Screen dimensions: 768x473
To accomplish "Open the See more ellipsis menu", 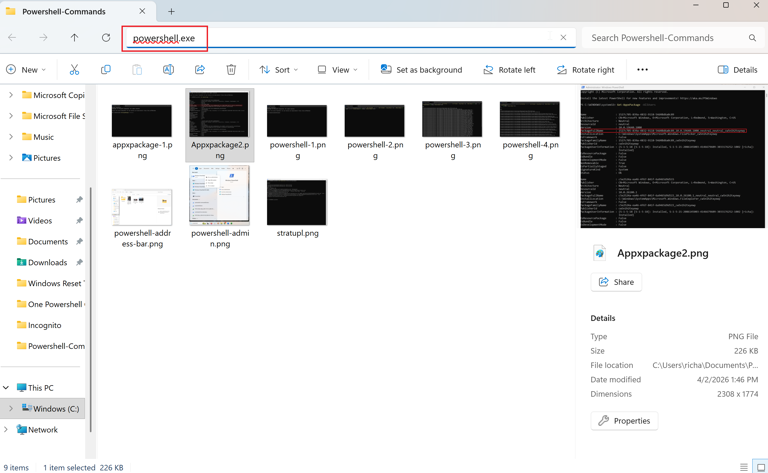I will [642, 70].
